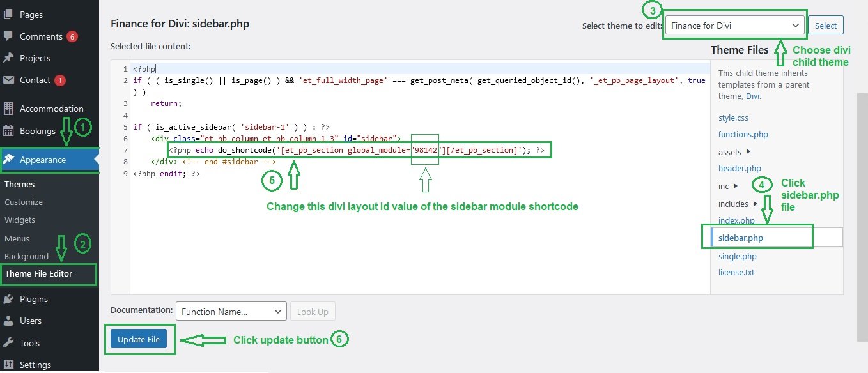The image size is (868, 373).
Task: Click the Appearance paintbrush icon
Action: [8, 160]
